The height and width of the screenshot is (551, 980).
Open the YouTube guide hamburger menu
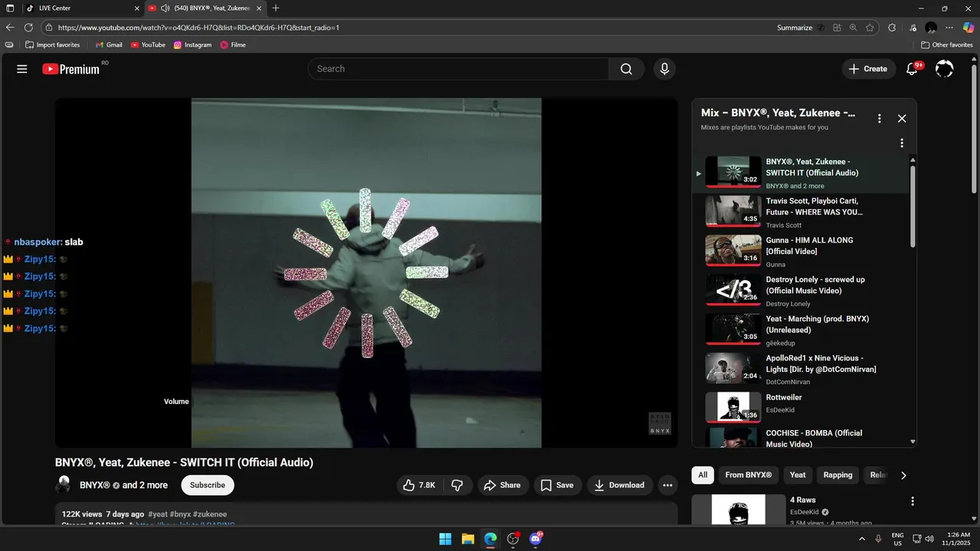coord(22,69)
